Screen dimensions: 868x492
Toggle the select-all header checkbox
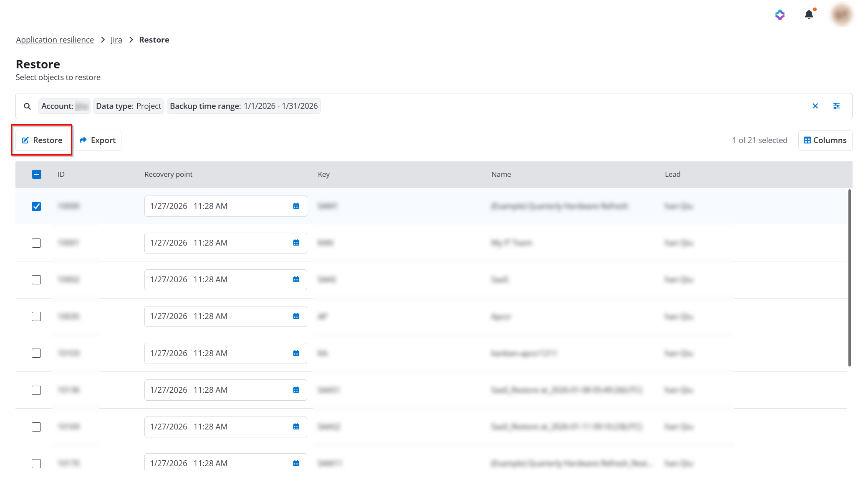click(x=37, y=174)
